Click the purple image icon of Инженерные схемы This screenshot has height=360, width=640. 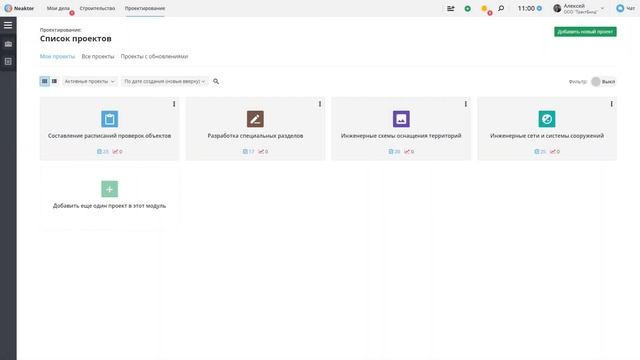[401, 119]
